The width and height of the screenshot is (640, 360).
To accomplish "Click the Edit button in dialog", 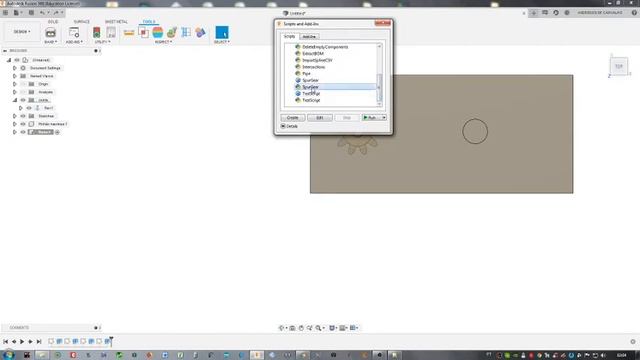I will [320, 118].
